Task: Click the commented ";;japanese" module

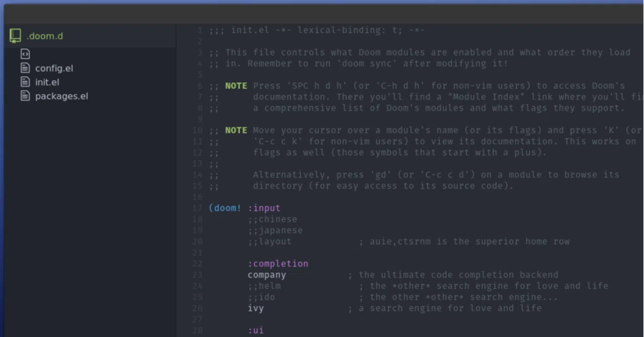Action: [275, 230]
